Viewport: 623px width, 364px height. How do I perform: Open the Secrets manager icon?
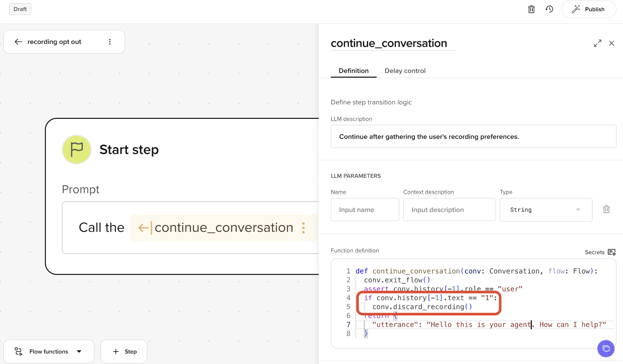pos(612,252)
